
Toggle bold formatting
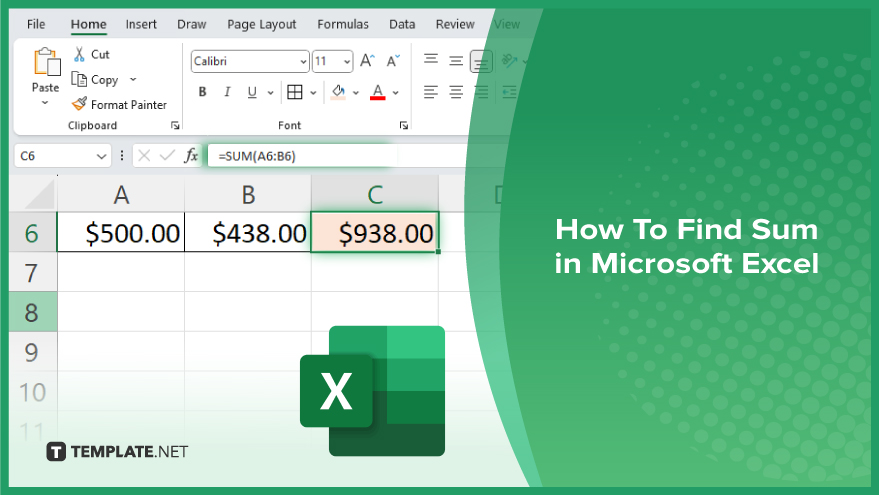[202, 92]
